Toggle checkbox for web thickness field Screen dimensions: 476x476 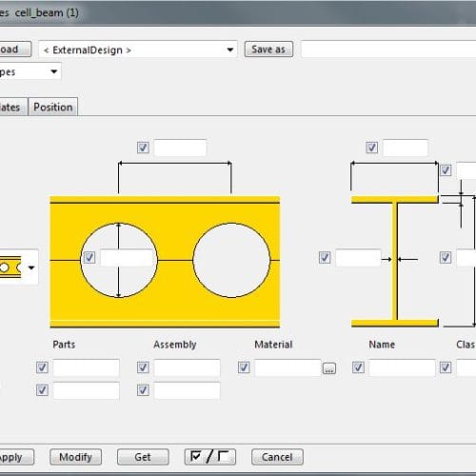[x=325, y=257]
